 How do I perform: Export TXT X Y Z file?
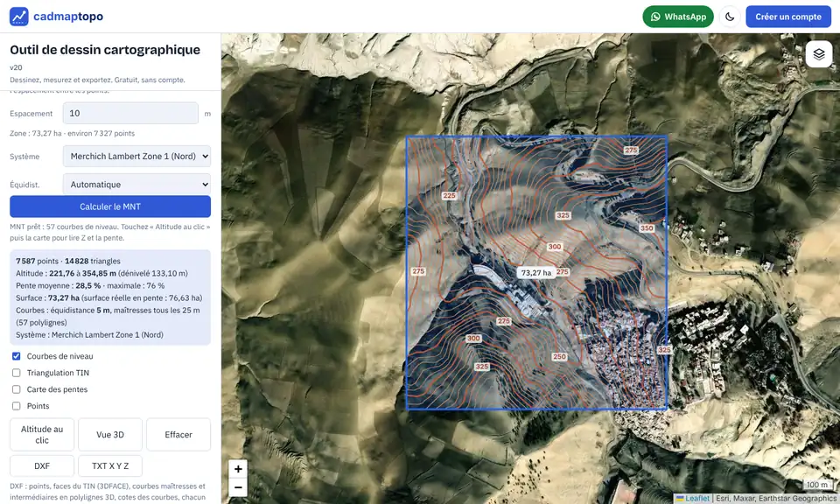(110, 466)
